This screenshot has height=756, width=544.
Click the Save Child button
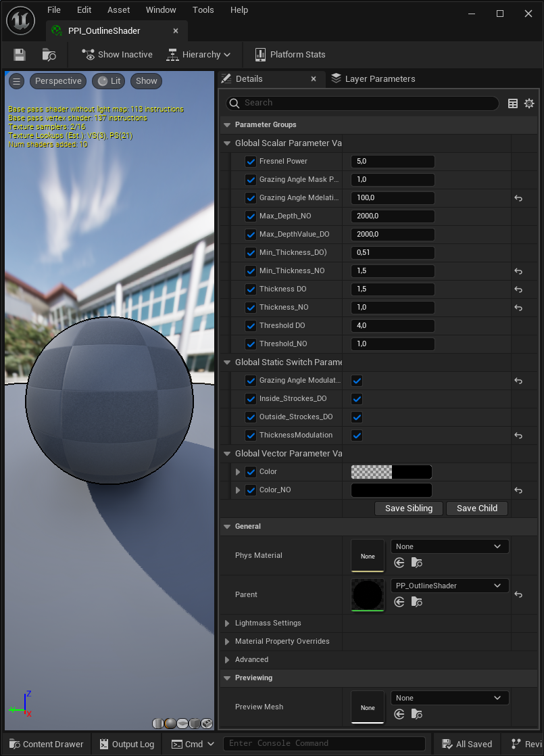coord(477,509)
